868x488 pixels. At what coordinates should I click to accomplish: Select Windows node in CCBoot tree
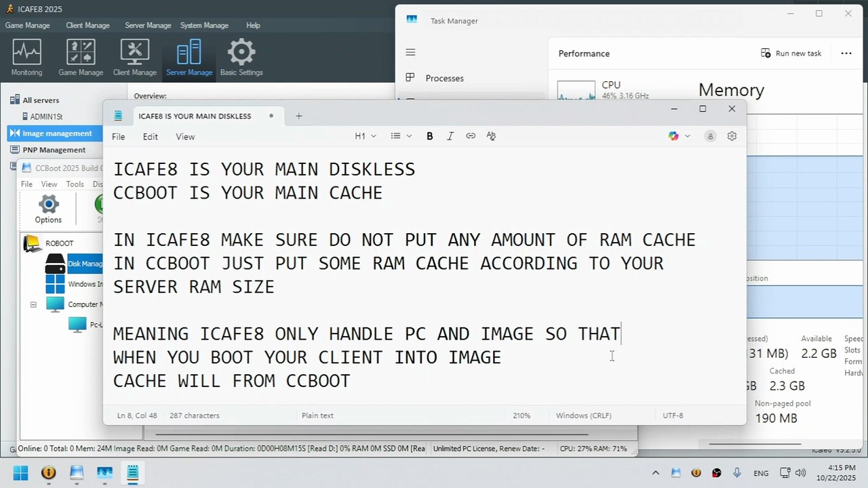[85, 284]
